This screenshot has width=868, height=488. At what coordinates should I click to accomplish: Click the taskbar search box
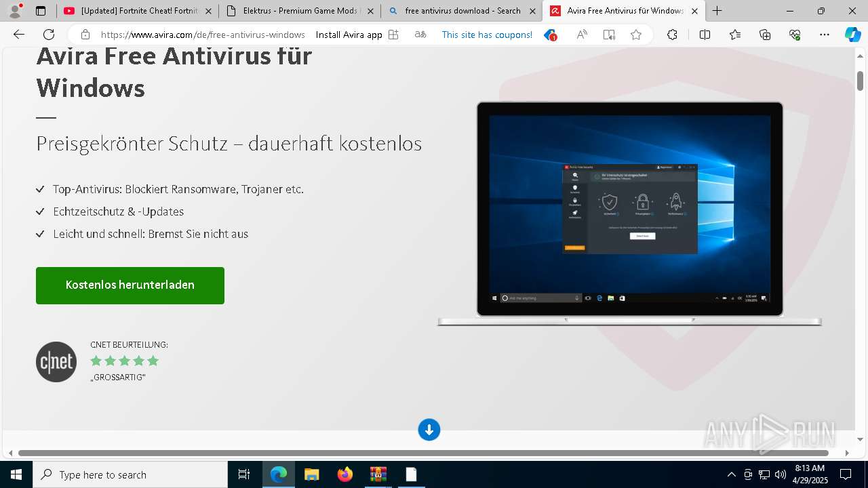(130, 474)
